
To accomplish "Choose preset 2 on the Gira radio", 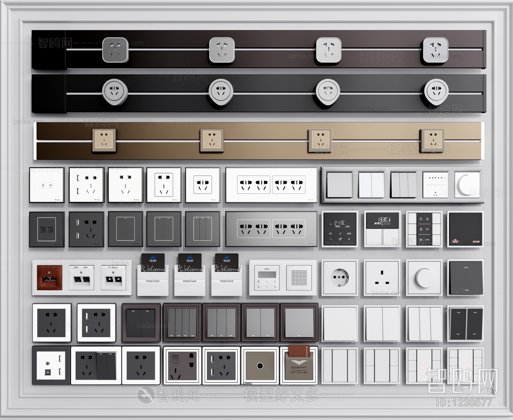I will point(275,287).
